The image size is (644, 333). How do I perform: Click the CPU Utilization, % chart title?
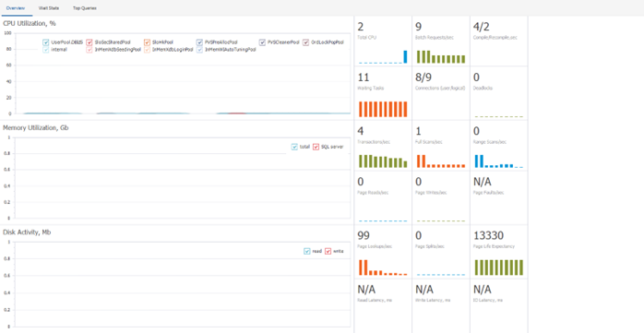coord(30,23)
